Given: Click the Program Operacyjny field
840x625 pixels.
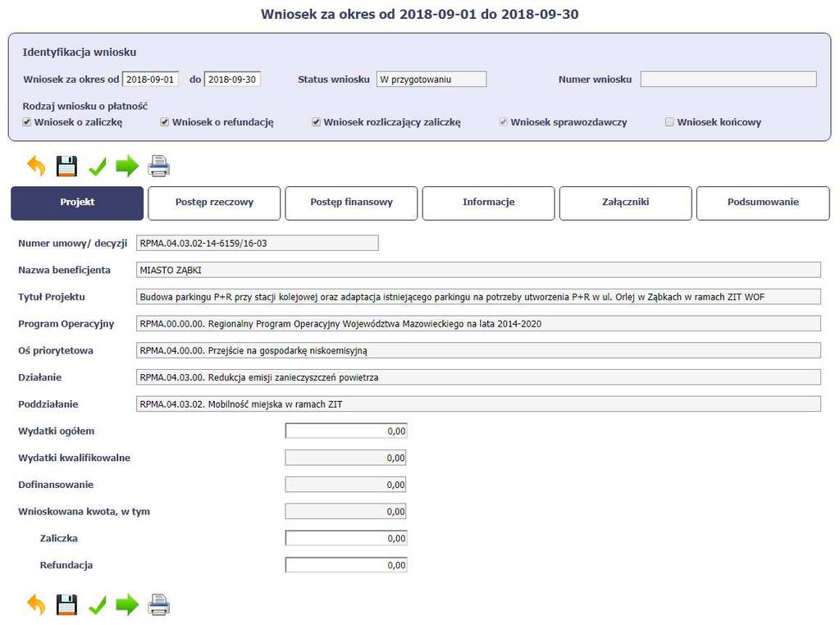Looking at the screenshot, I should (478, 323).
